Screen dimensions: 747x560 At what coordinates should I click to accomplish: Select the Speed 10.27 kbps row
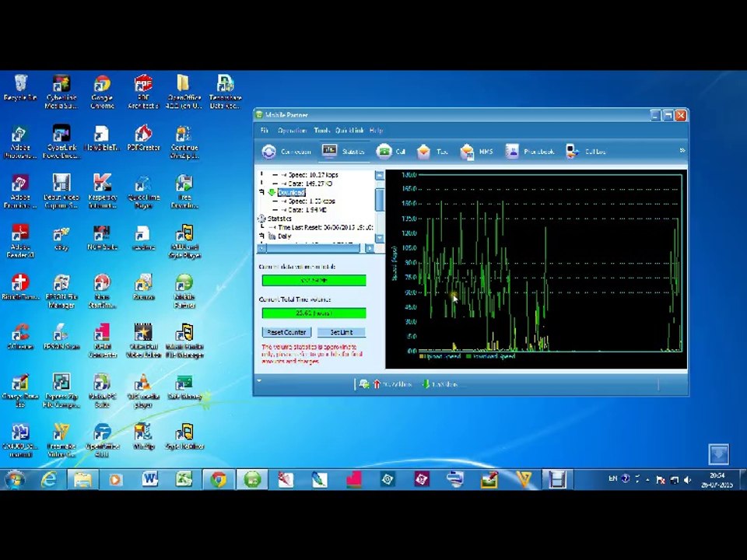click(313, 175)
